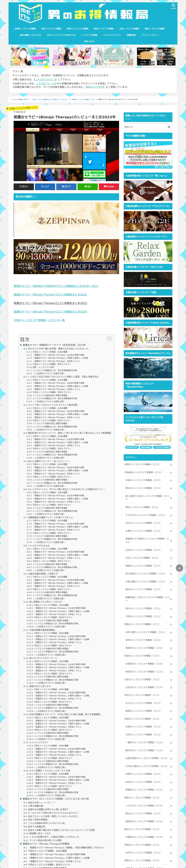Viewport: 186px width, 868px height.
Task: Open 大阪のメンズエステ体験談・口コミの一覧 link
Action: click(x=39, y=320)
